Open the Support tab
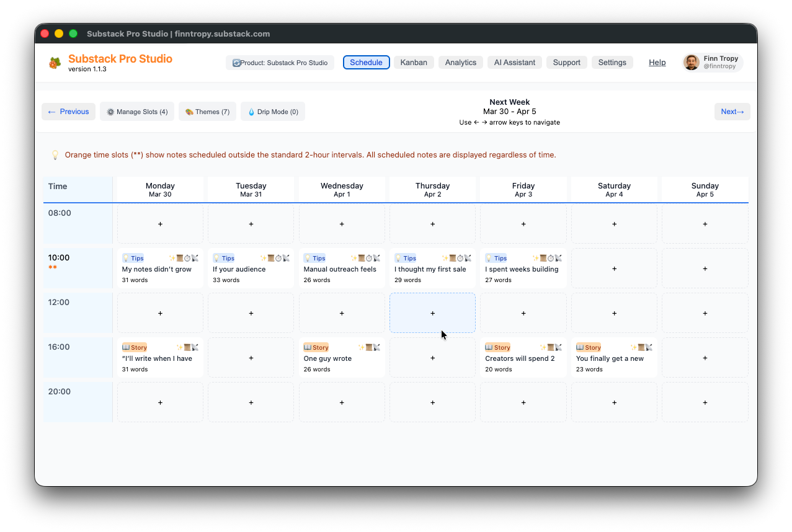Image resolution: width=792 pixels, height=532 pixels. (x=567, y=63)
